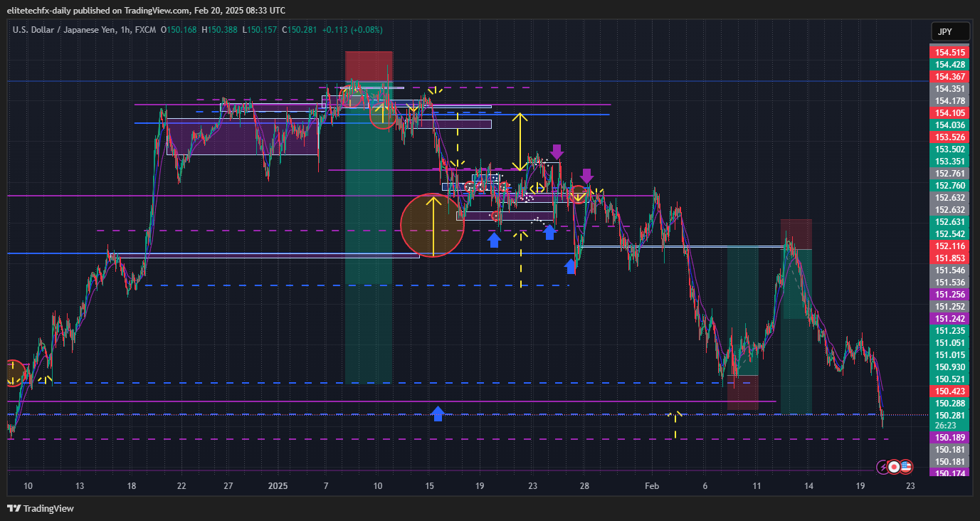The height and width of the screenshot is (521, 980).
Task: Click the 27 date label on time axis
Action: [x=228, y=486]
